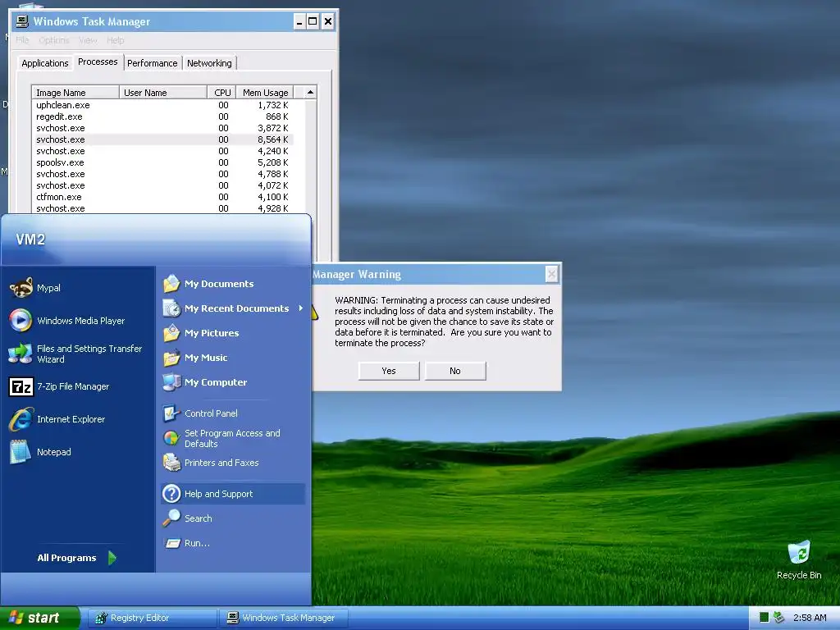Open Notepad from Start menu
Image resolution: width=840 pixels, height=630 pixels.
[40, 452]
